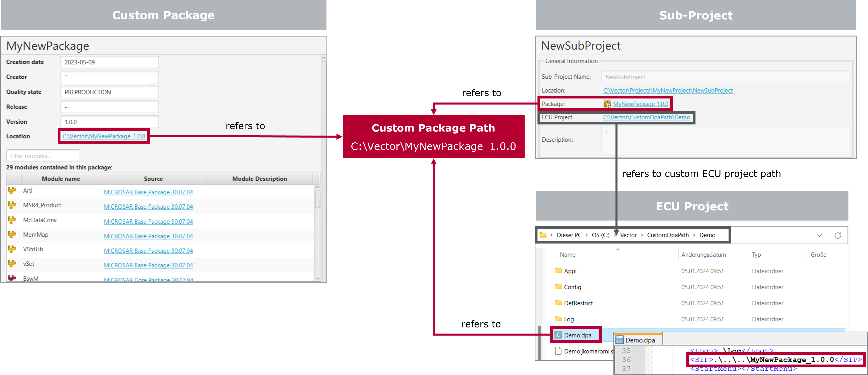This screenshot has height=375, width=868.
Task: Sort files by Name column
Action: point(568,255)
